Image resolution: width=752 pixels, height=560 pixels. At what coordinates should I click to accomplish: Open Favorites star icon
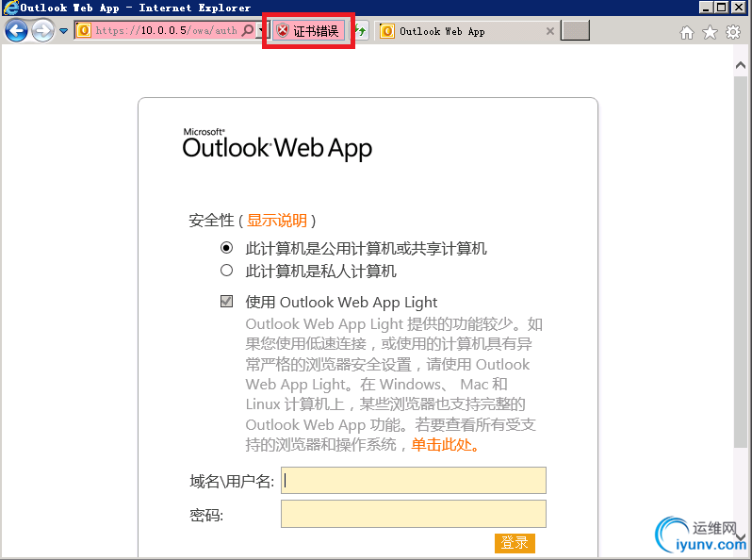pyautogui.click(x=710, y=32)
